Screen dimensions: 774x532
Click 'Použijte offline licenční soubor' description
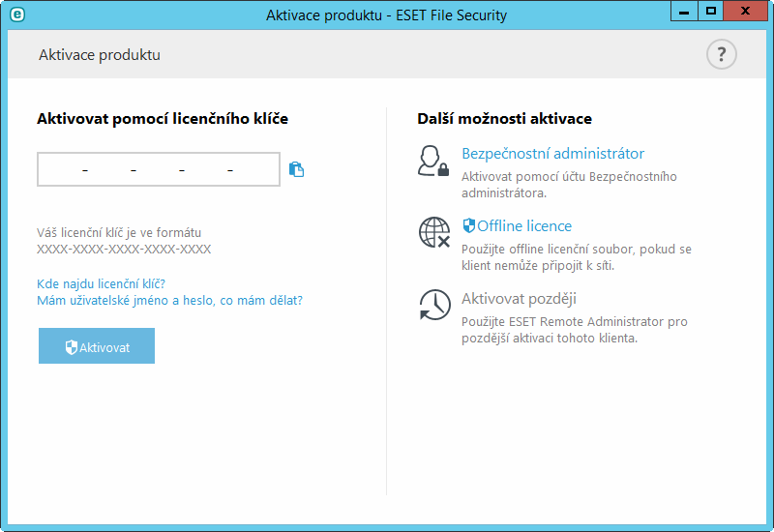pos(577,257)
